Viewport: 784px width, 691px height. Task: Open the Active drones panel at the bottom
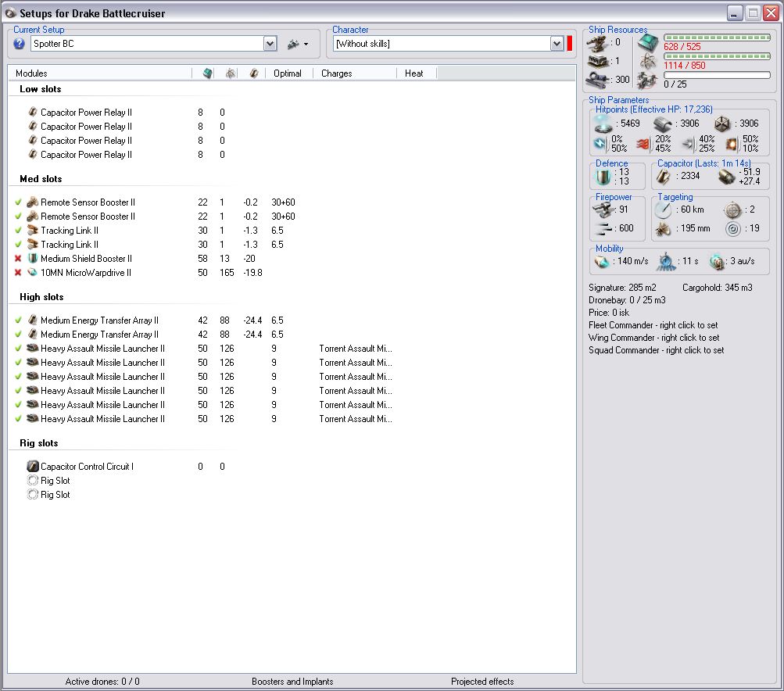pos(102,682)
